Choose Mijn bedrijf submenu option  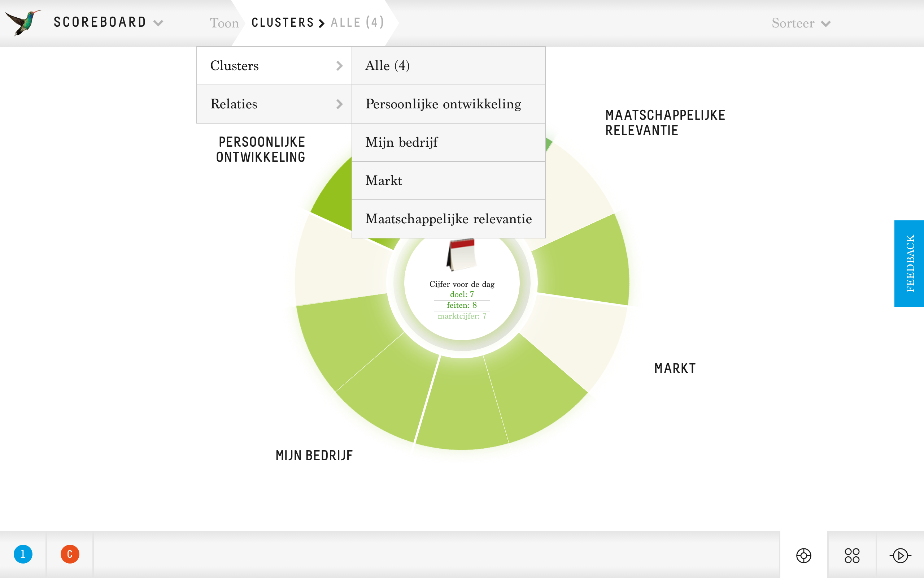click(449, 142)
